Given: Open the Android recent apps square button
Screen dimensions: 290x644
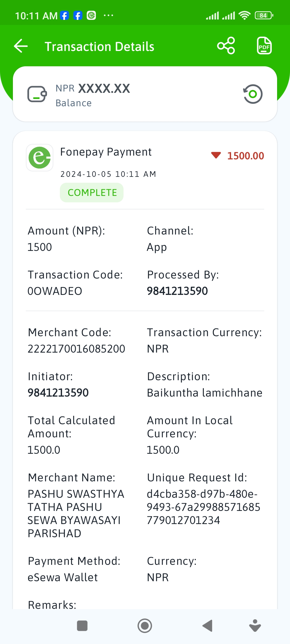Looking at the screenshot, I should [x=82, y=626].
